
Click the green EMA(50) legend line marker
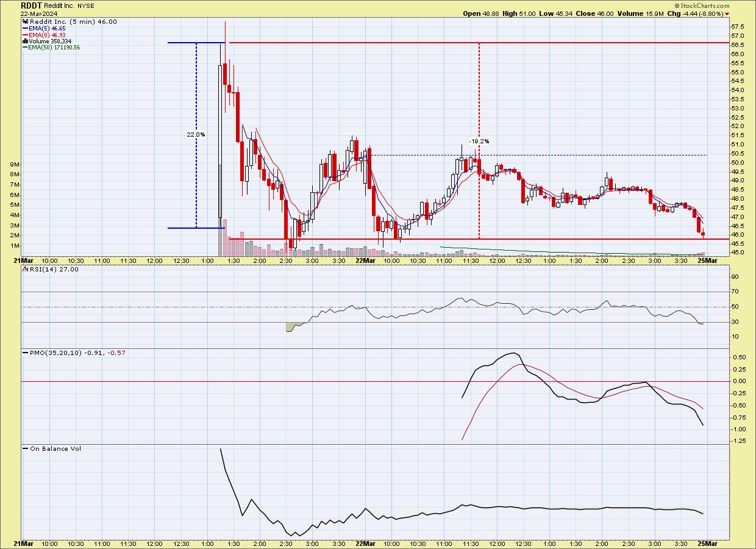25,48
